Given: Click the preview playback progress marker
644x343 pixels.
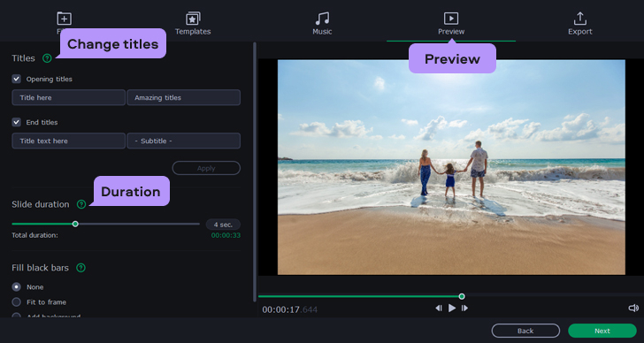Looking at the screenshot, I should [462, 296].
